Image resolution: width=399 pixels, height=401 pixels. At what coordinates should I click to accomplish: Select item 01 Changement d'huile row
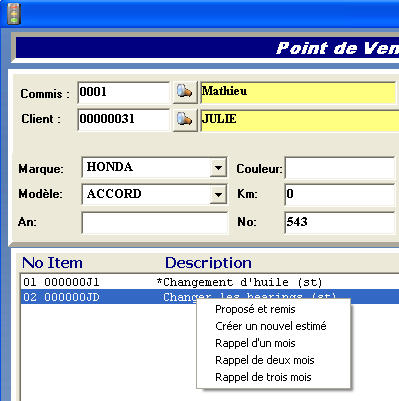click(x=210, y=282)
